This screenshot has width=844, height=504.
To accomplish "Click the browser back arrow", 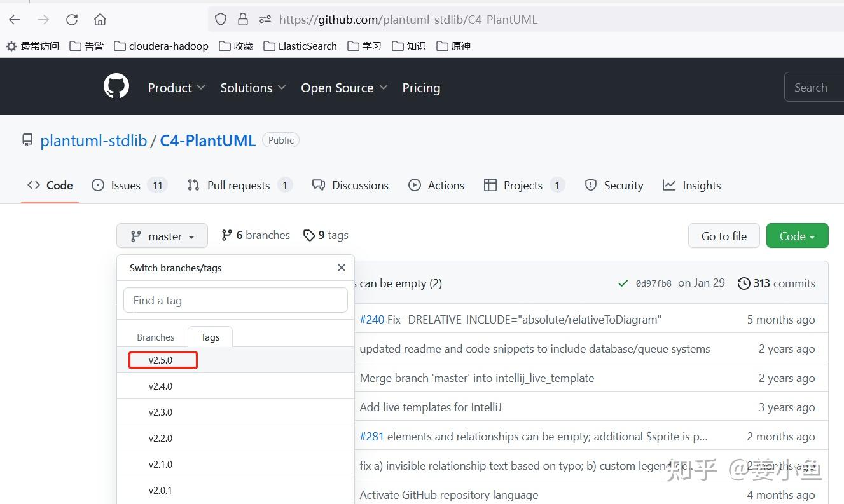I will click(15, 20).
